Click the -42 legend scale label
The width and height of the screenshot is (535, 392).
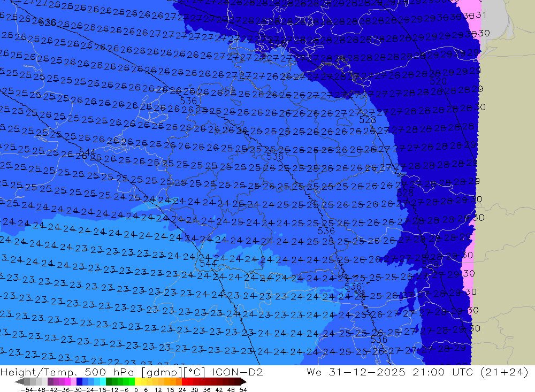pyautogui.click(x=52, y=390)
